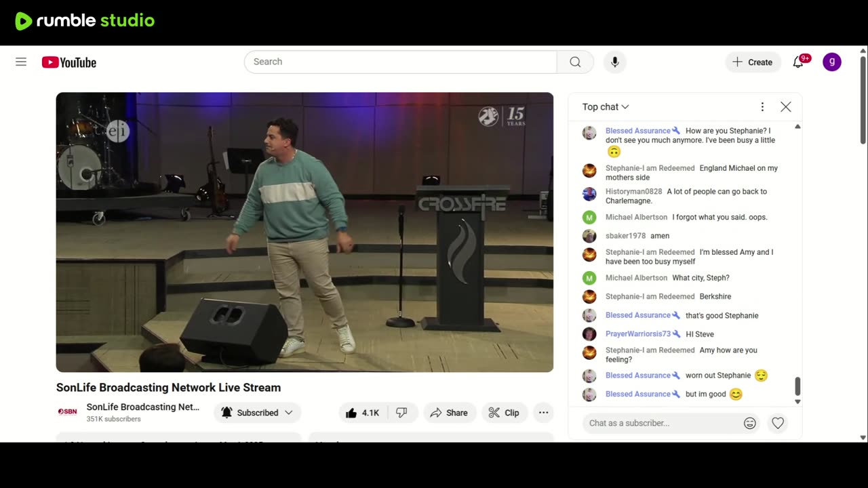The width and height of the screenshot is (868, 488).
Task: Click "worn out Stephanie" chat message
Action: tap(718, 375)
